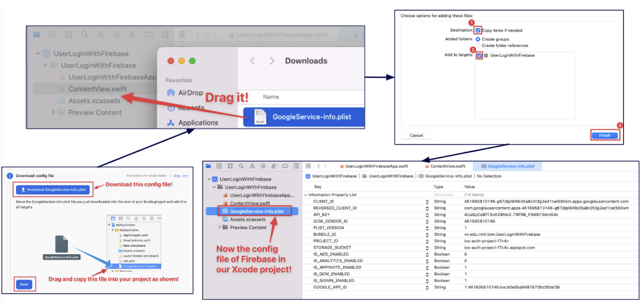Click the Finish button
The width and height of the screenshot is (644, 304).
(604, 136)
